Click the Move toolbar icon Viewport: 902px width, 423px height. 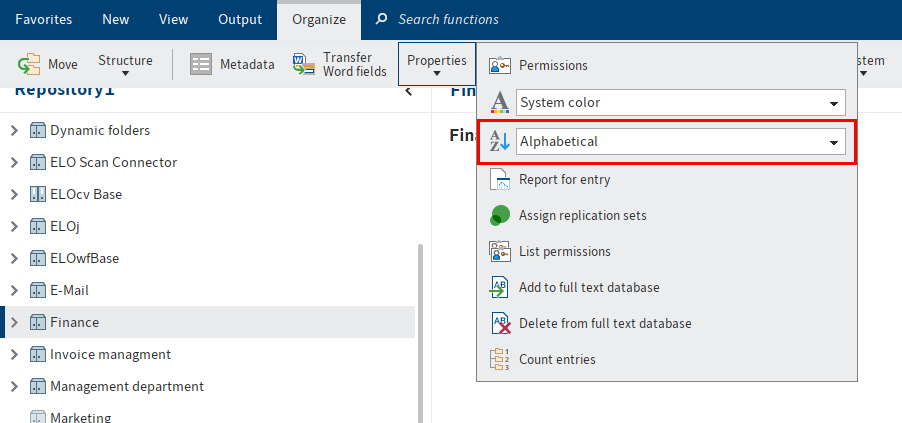pyautogui.click(x=29, y=65)
